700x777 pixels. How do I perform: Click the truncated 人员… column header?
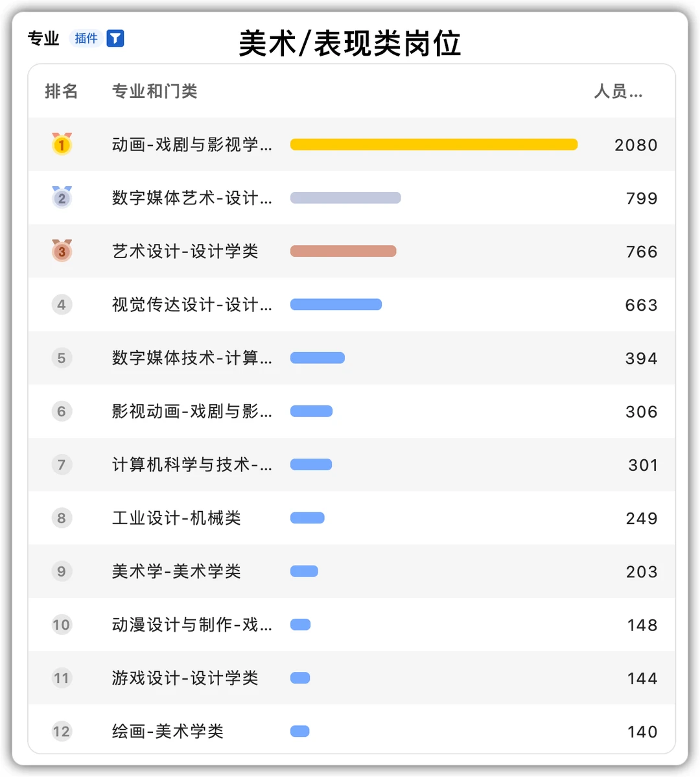click(618, 91)
